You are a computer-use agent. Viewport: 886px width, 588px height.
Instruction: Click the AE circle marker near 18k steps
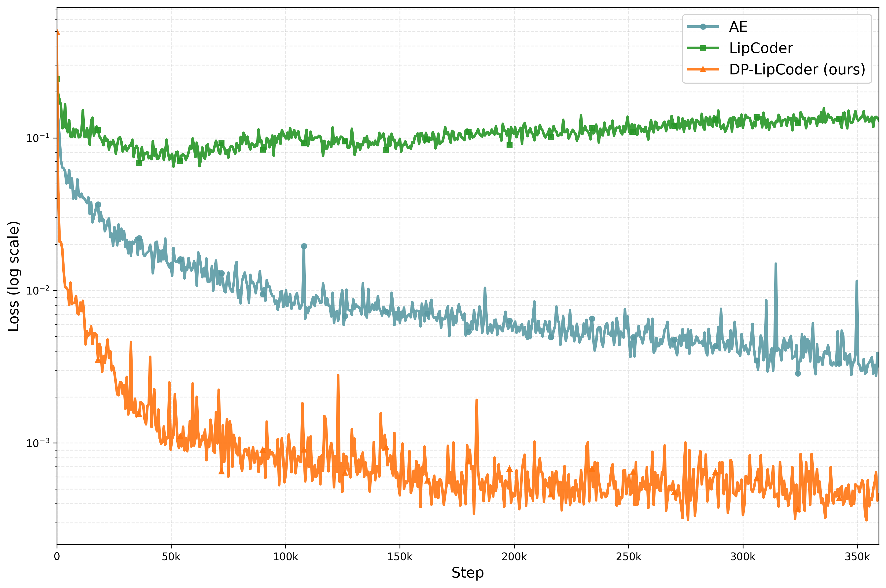98,205
